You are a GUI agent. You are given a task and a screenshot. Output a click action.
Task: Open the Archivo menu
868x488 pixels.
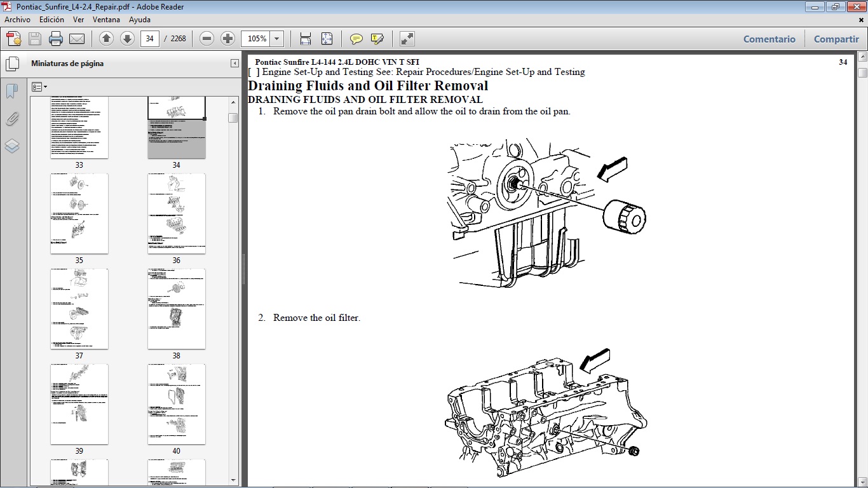(x=17, y=20)
